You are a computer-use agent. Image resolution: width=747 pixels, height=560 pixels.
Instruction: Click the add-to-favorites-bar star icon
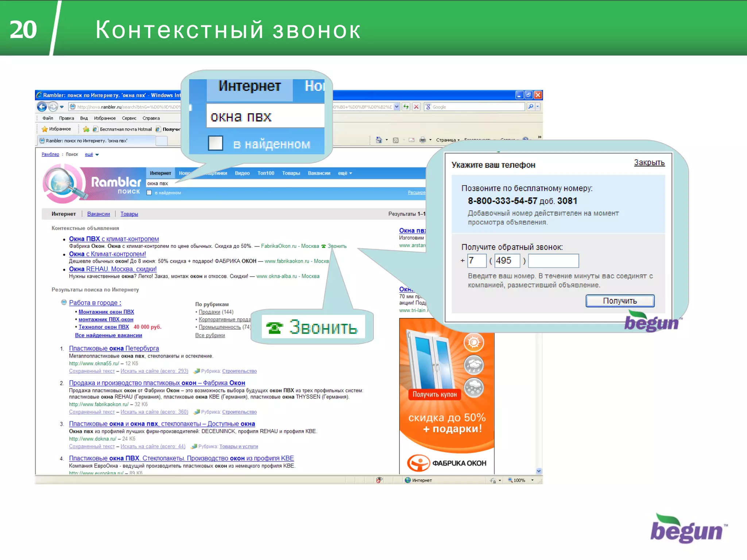(86, 129)
